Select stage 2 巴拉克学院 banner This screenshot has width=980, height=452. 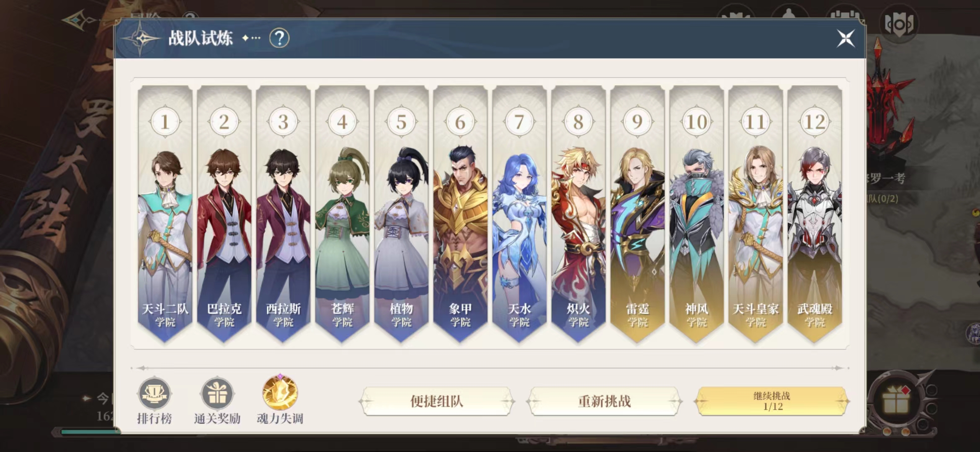click(x=224, y=214)
